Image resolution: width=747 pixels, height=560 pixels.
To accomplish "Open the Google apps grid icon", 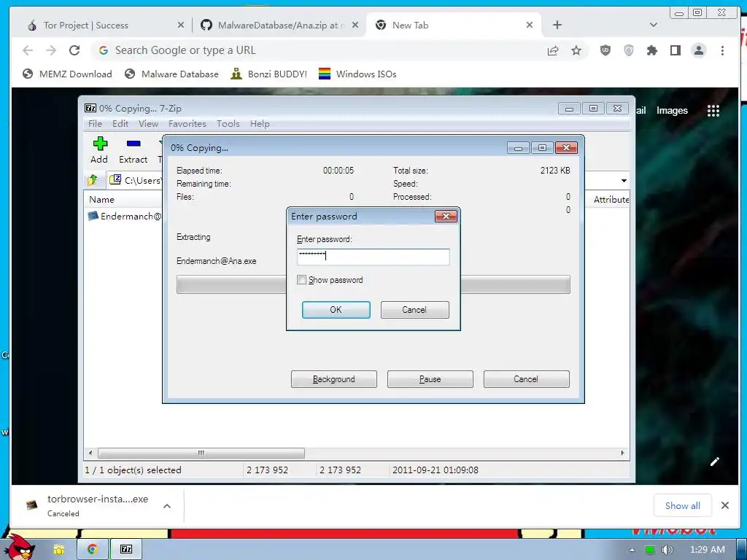I will click(x=713, y=111).
